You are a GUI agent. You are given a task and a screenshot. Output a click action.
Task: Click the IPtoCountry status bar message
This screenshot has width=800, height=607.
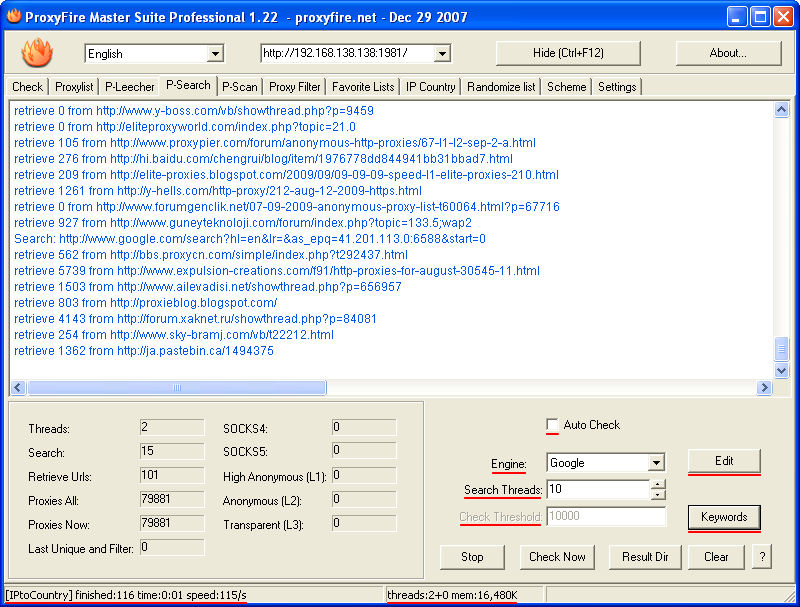pos(126,595)
